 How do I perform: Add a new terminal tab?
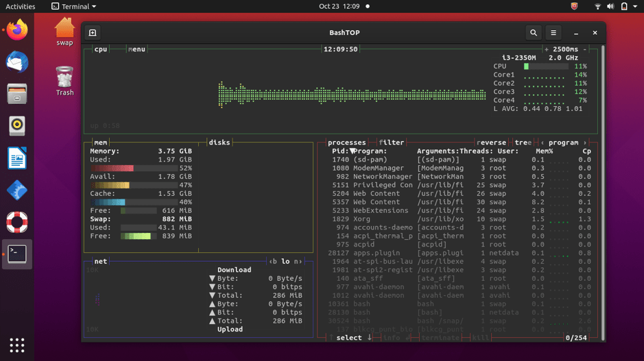click(93, 32)
